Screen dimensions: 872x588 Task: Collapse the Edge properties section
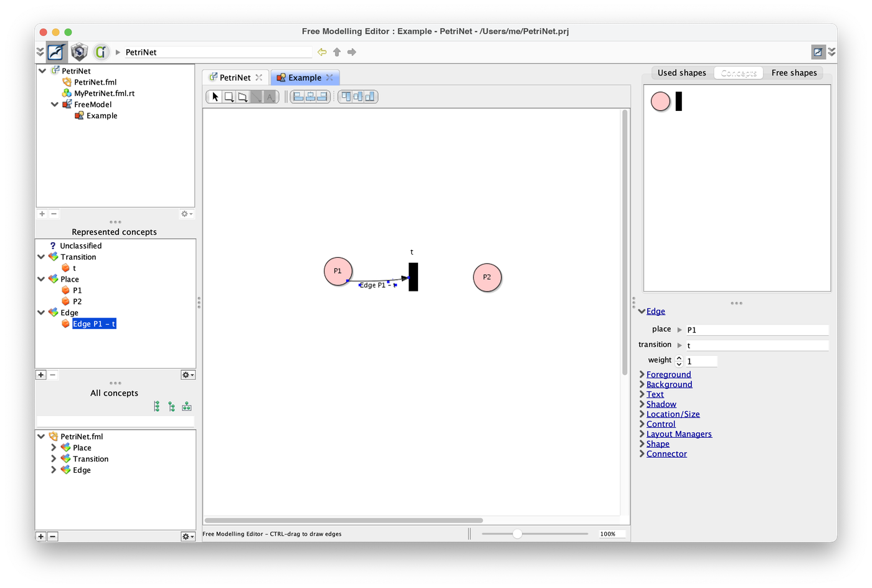tap(642, 311)
